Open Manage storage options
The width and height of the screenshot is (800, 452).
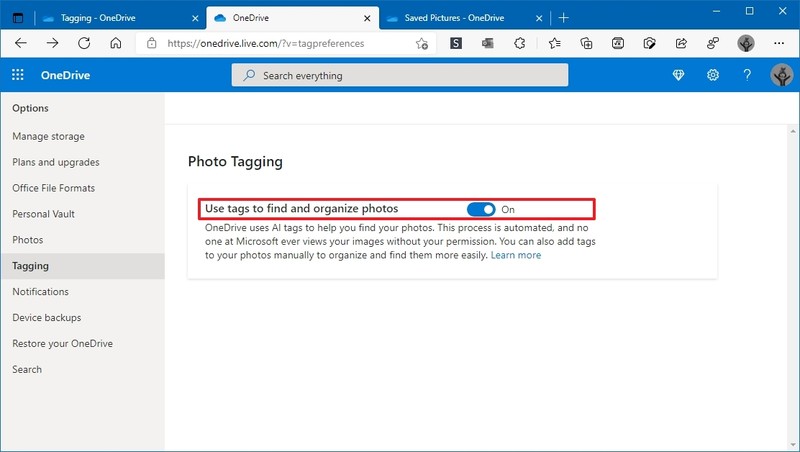point(48,136)
